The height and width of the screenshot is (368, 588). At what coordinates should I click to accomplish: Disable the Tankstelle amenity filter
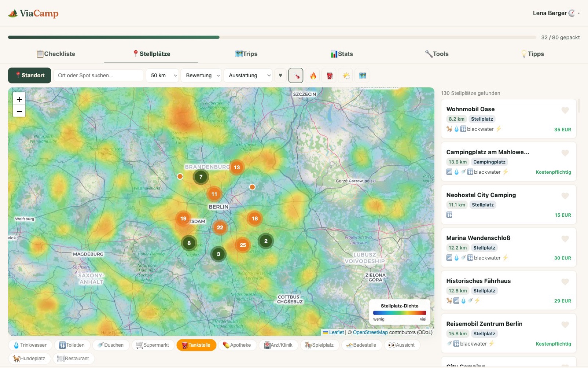pos(197,345)
